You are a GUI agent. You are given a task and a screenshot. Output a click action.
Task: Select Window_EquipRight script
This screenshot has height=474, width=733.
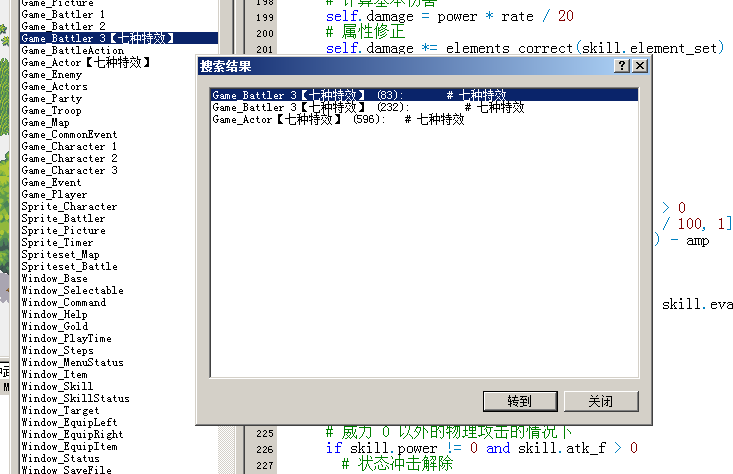(72, 435)
